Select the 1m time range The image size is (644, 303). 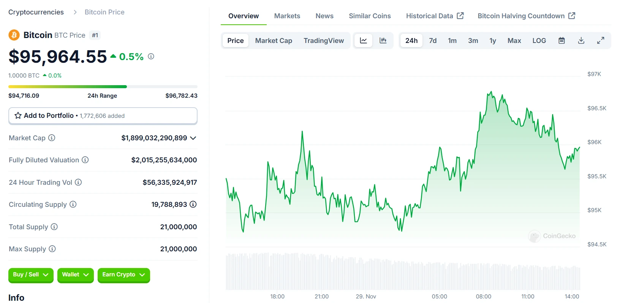pyautogui.click(x=452, y=40)
